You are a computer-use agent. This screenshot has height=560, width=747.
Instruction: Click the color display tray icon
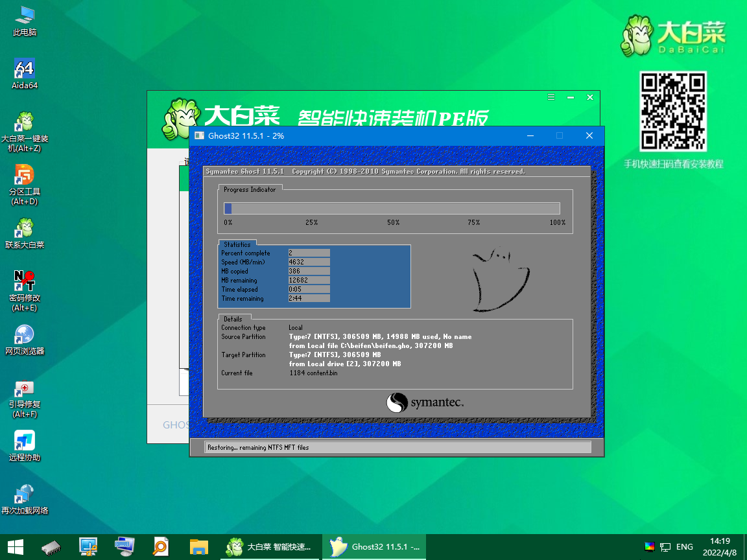click(x=649, y=546)
